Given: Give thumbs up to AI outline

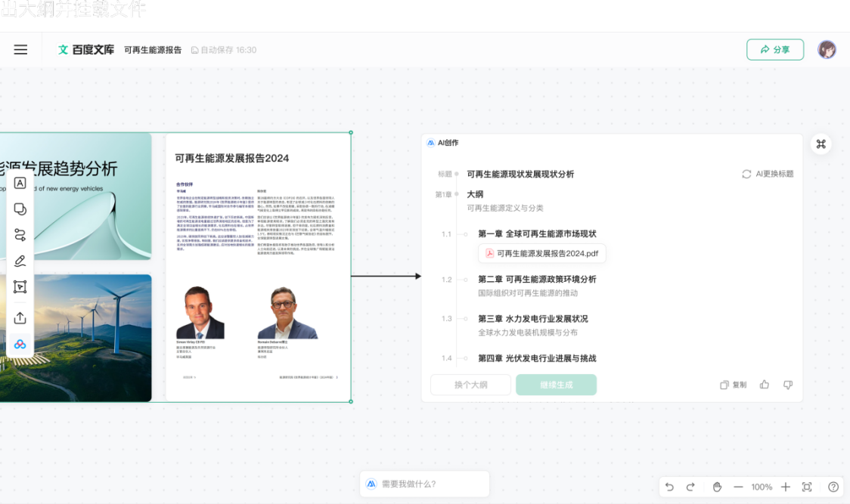Looking at the screenshot, I should point(765,385).
